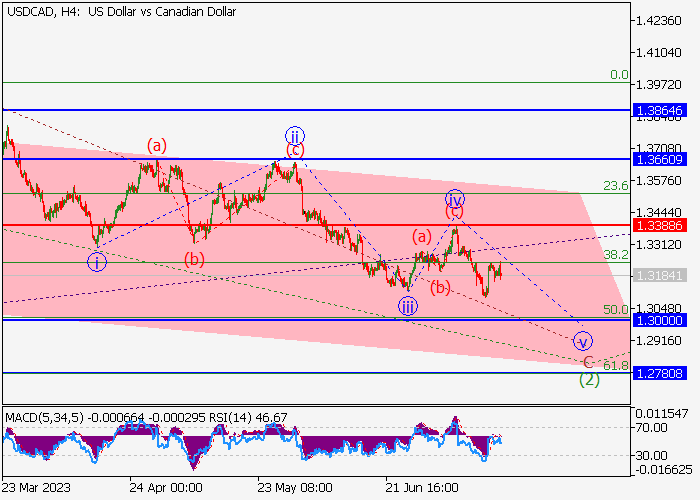Click the 24 Apr 00:00 date label
Image resolution: width=700 pixels, height=500 pixels.
tap(166, 488)
